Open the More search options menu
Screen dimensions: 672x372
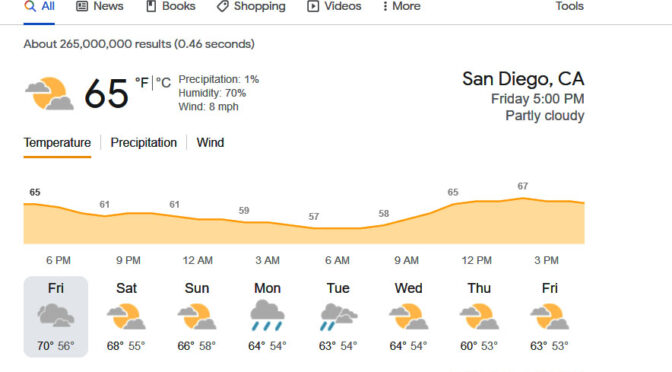click(x=402, y=6)
